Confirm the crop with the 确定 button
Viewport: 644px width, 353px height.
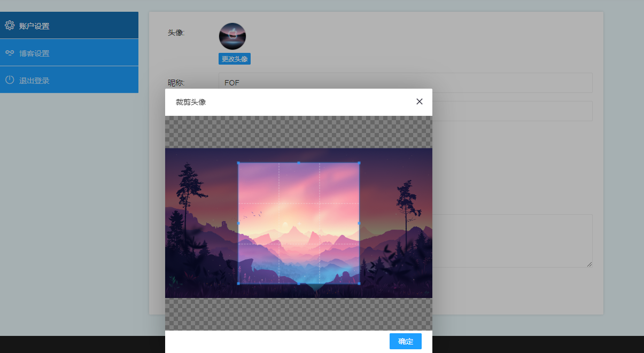[x=406, y=341]
